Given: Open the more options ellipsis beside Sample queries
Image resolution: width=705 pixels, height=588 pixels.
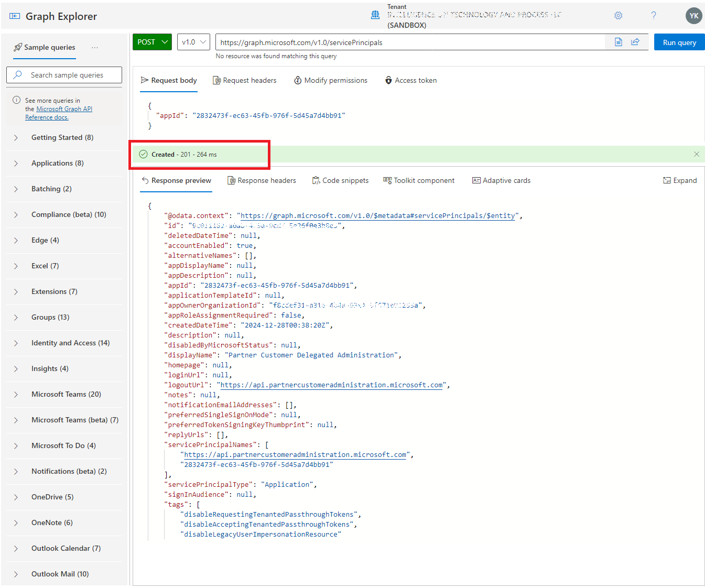Looking at the screenshot, I should click(x=95, y=47).
